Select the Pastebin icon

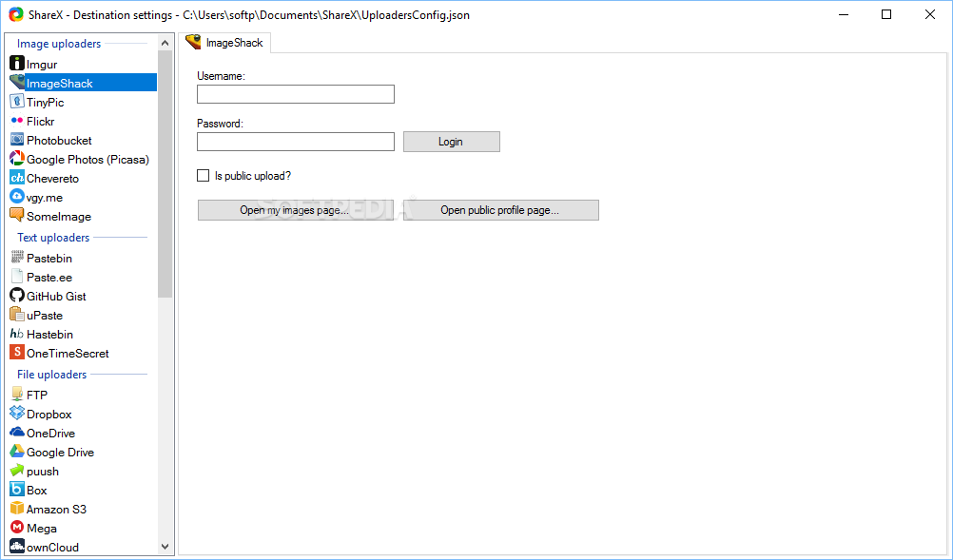pos(17,258)
